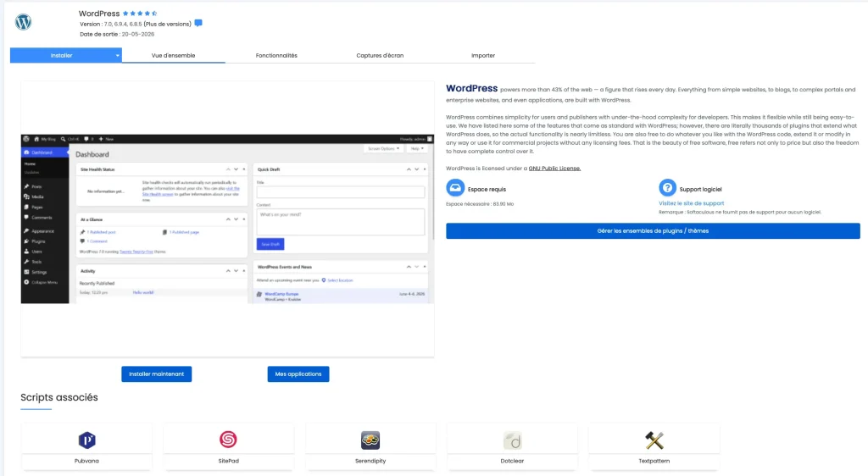Click the bold WordPress description heading

coord(471,88)
